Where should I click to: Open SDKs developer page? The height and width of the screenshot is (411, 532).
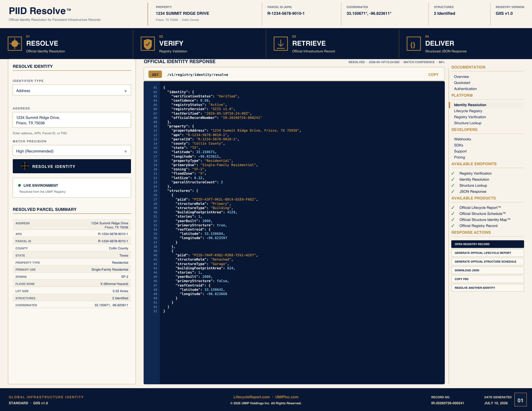tap(458, 145)
